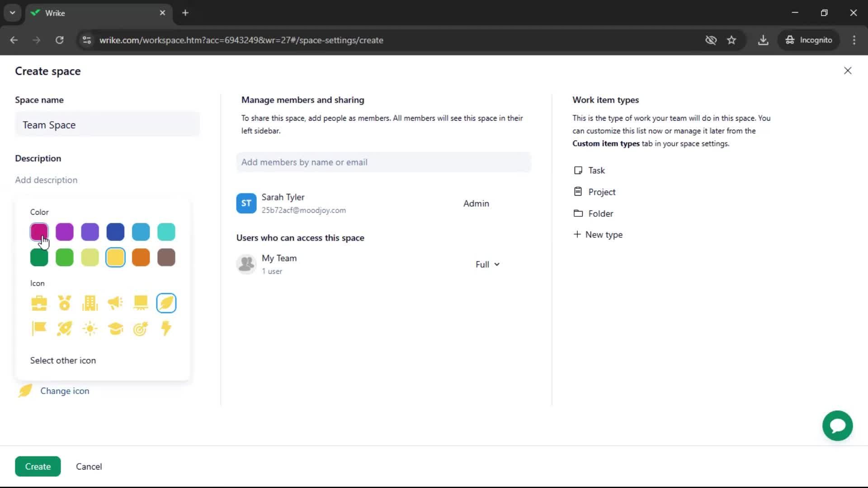Click the Space name field
Screen dimensions: 868x488
click(107, 125)
